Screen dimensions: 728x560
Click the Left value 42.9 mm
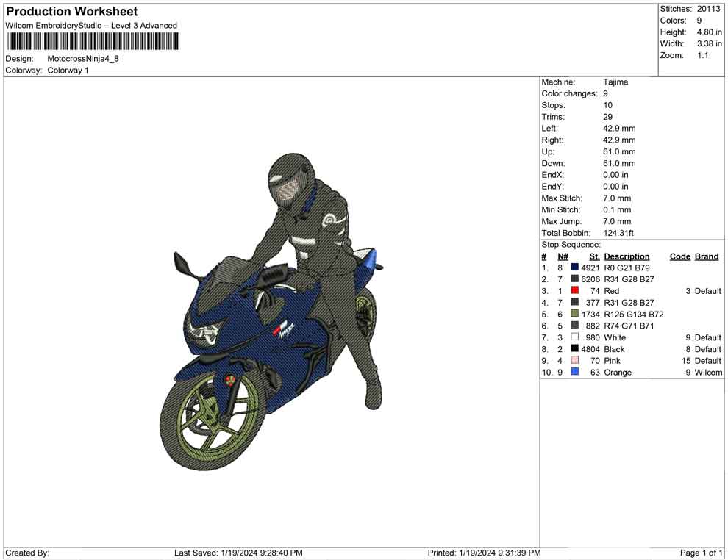coord(619,128)
